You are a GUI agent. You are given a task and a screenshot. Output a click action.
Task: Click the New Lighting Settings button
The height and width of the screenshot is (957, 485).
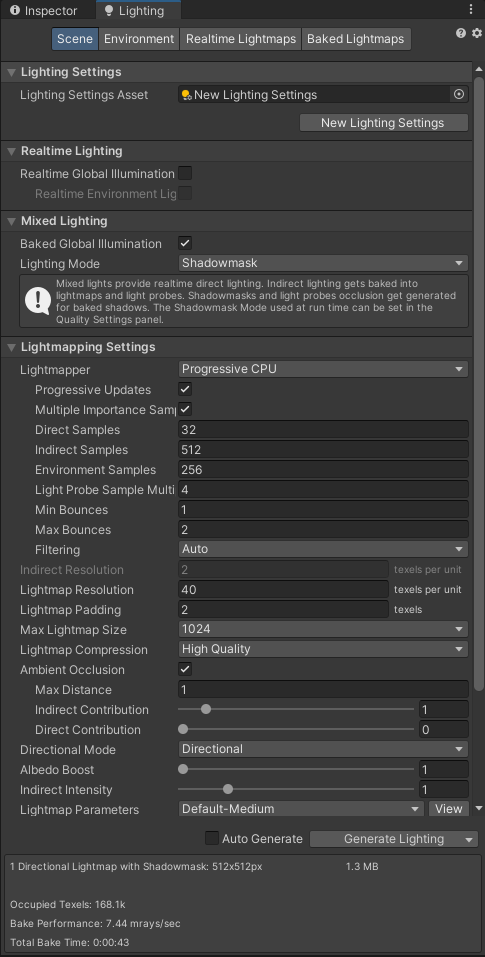[383, 123]
